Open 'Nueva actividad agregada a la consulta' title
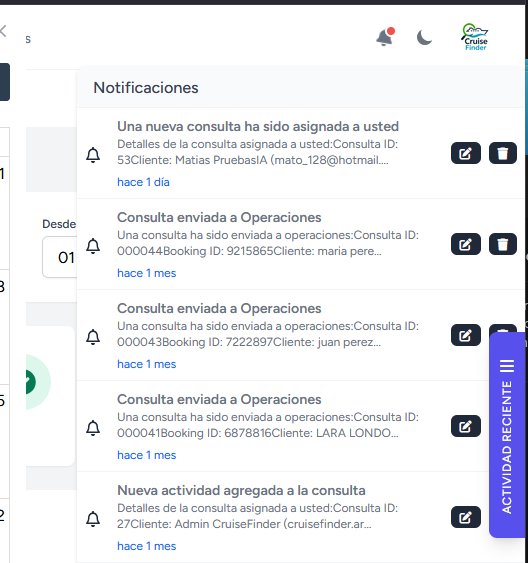 tap(241, 490)
